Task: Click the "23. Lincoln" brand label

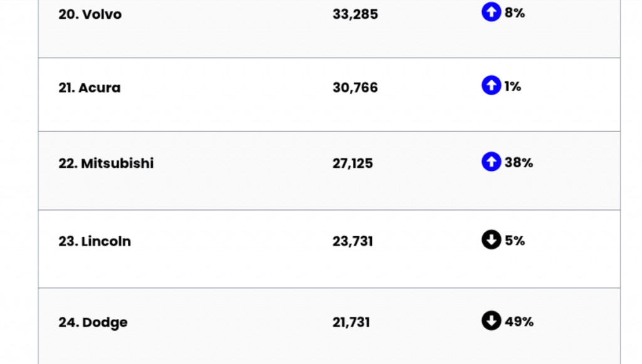Action: pyautogui.click(x=95, y=241)
